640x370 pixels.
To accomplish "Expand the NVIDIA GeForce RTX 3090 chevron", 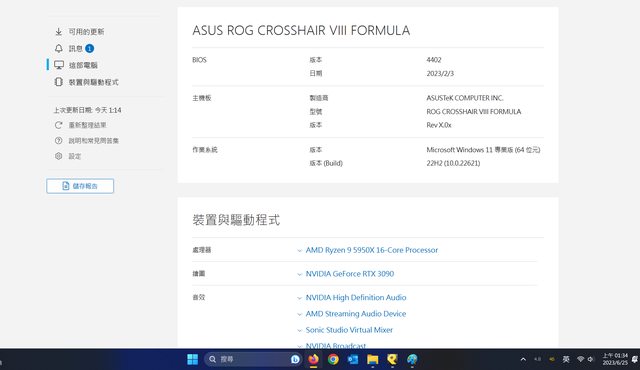I will [300, 274].
